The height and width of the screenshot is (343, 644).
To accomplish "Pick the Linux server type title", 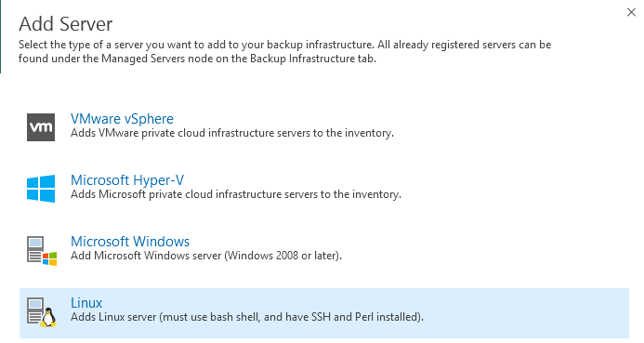I will [86, 303].
